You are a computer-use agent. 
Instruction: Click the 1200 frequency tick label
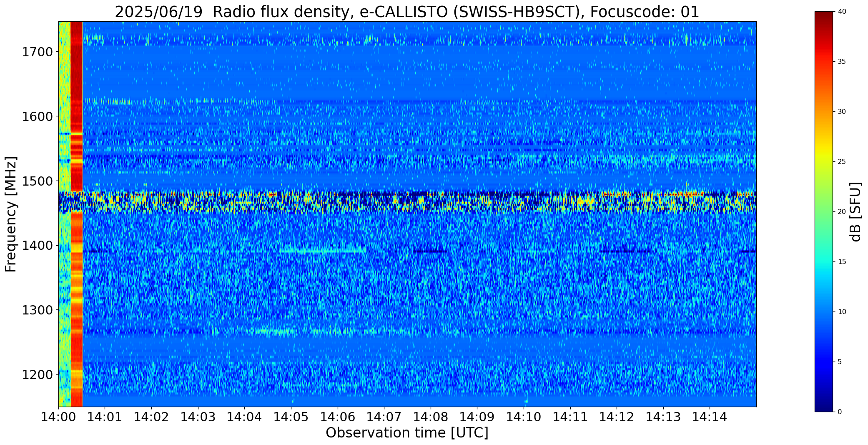(x=37, y=375)
